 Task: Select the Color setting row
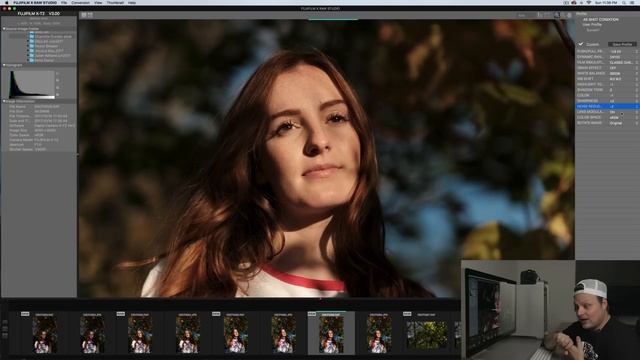coord(607,96)
